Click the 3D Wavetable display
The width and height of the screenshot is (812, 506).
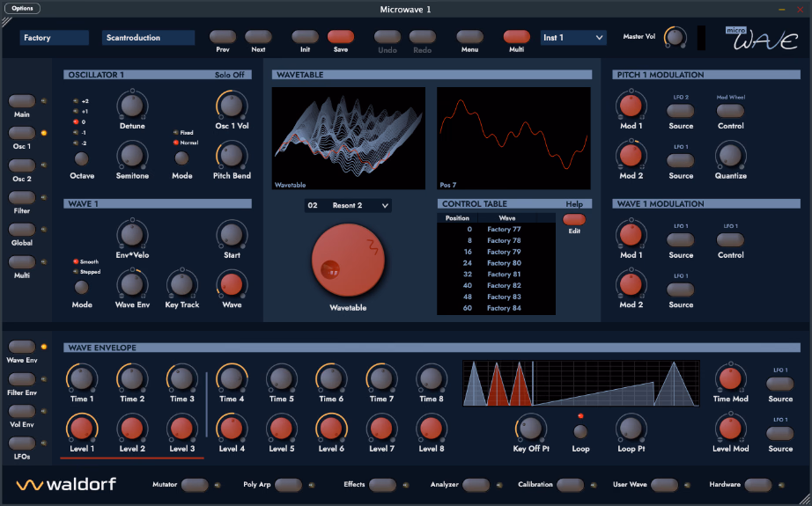click(349, 138)
